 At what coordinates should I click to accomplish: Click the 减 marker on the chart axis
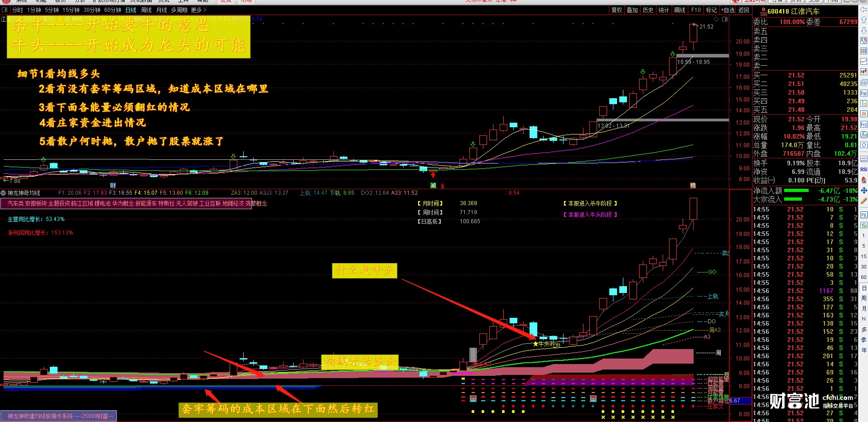(x=433, y=186)
